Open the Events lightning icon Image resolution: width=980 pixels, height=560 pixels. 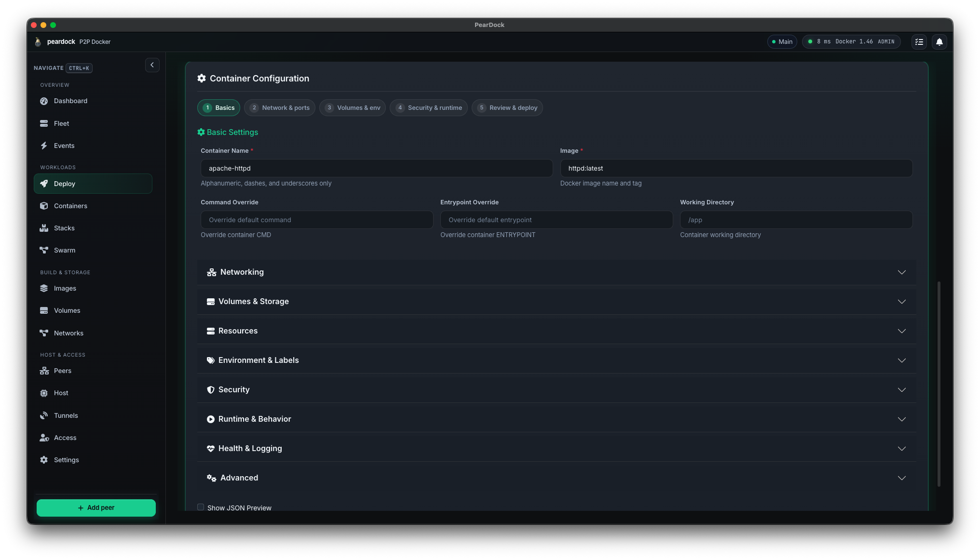click(44, 146)
